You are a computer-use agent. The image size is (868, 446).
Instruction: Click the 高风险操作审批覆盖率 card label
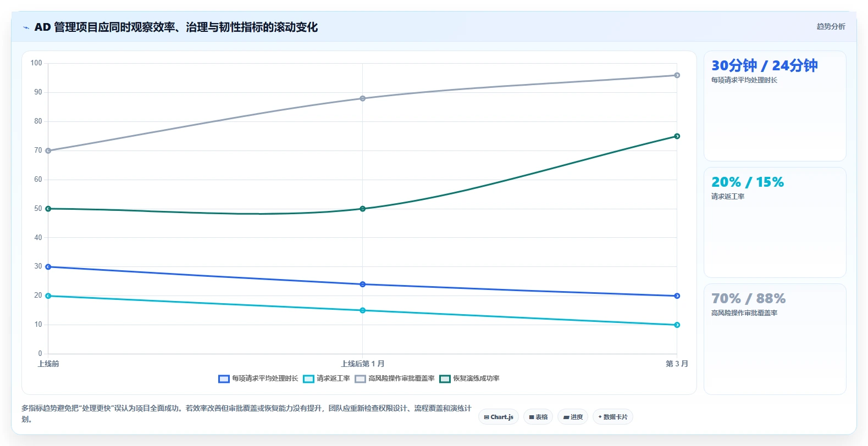744,313
